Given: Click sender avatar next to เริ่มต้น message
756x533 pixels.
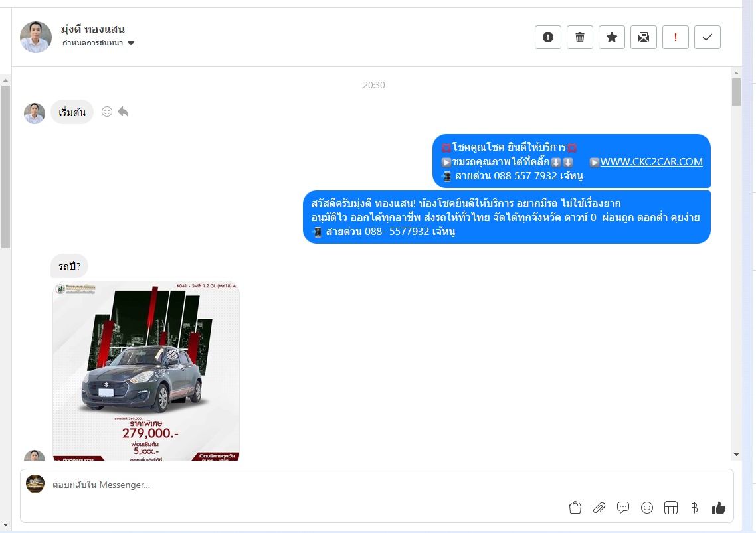Looking at the screenshot, I should pos(35,114).
